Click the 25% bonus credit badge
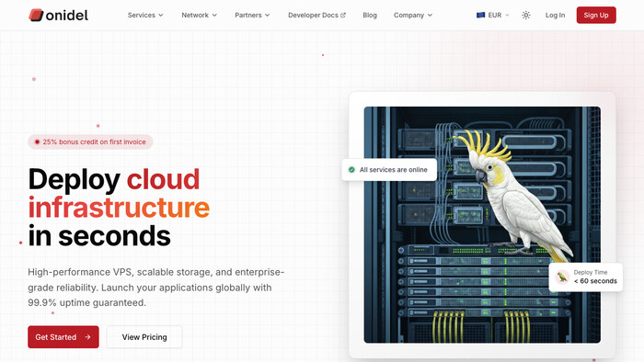The height and width of the screenshot is (362, 644). click(90, 141)
